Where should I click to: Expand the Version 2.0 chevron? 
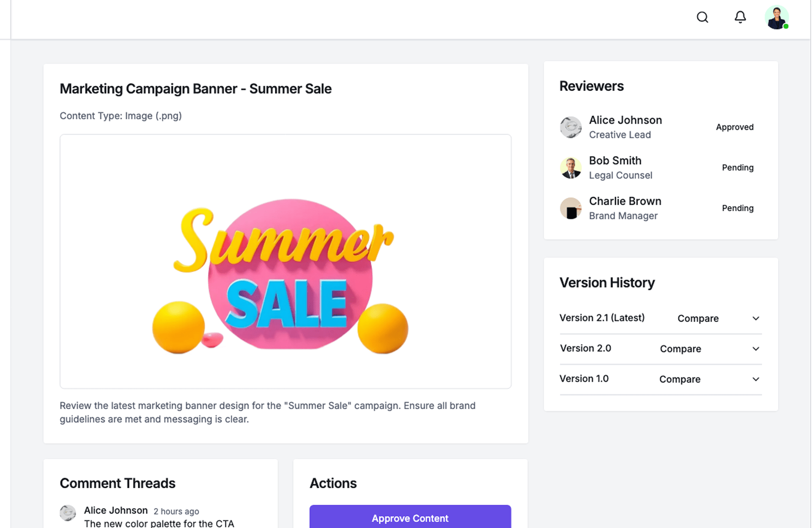pyautogui.click(x=756, y=349)
